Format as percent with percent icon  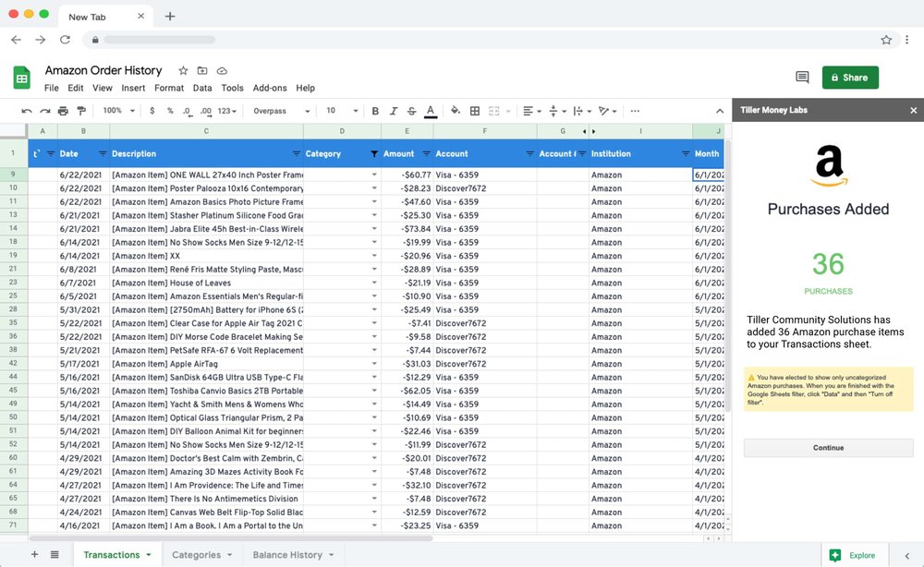point(170,111)
